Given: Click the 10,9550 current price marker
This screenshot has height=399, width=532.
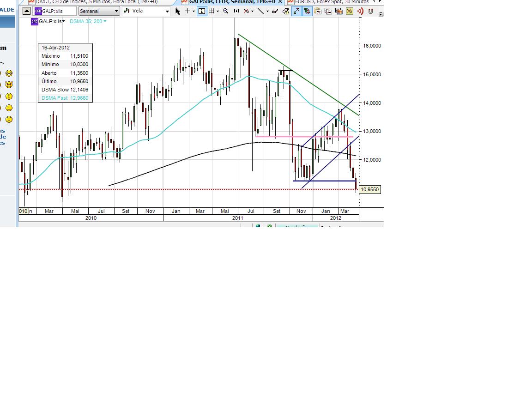Looking at the screenshot, I should (x=370, y=189).
